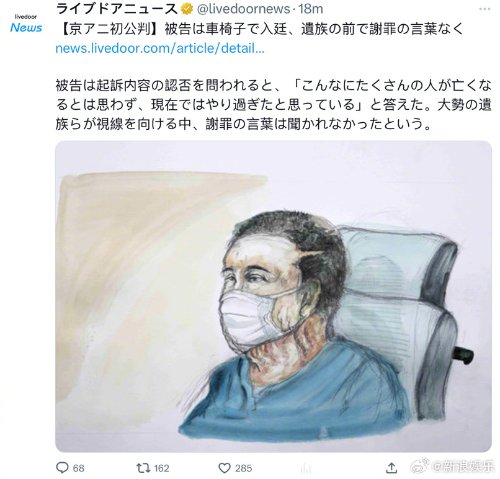Click the 68 replies count

tap(78, 468)
